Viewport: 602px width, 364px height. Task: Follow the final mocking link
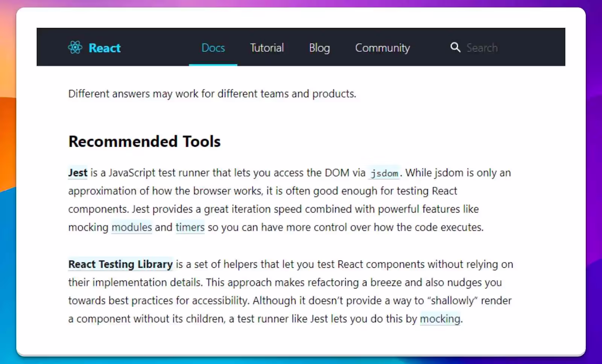pos(440,319)
